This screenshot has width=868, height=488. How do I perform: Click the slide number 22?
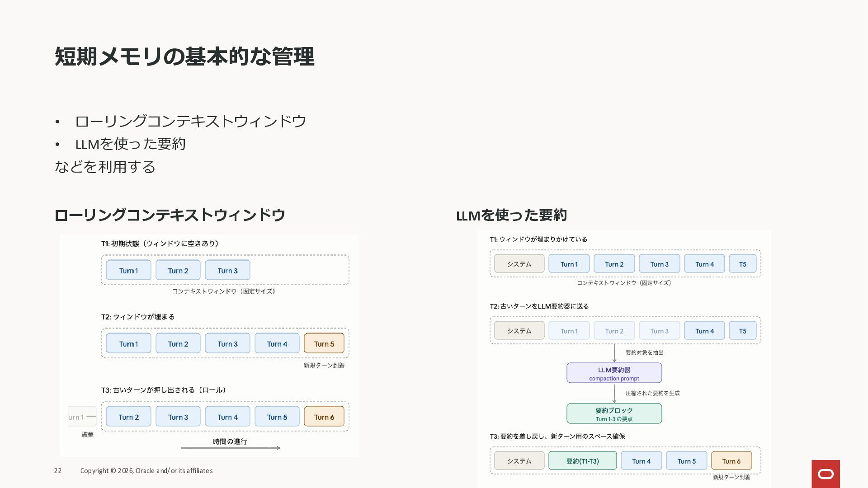pyautogui.click(x=58, y=471)
